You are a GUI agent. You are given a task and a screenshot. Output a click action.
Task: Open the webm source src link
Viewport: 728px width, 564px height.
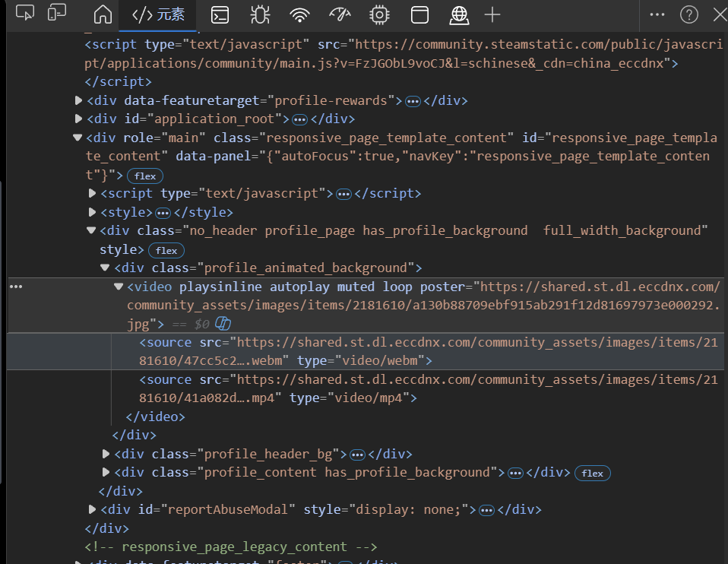pos(428,351)
